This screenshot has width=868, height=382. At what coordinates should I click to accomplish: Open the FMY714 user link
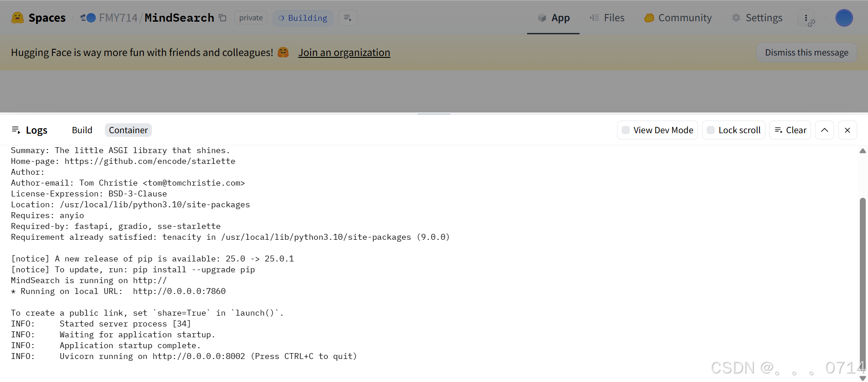[118, 18]
